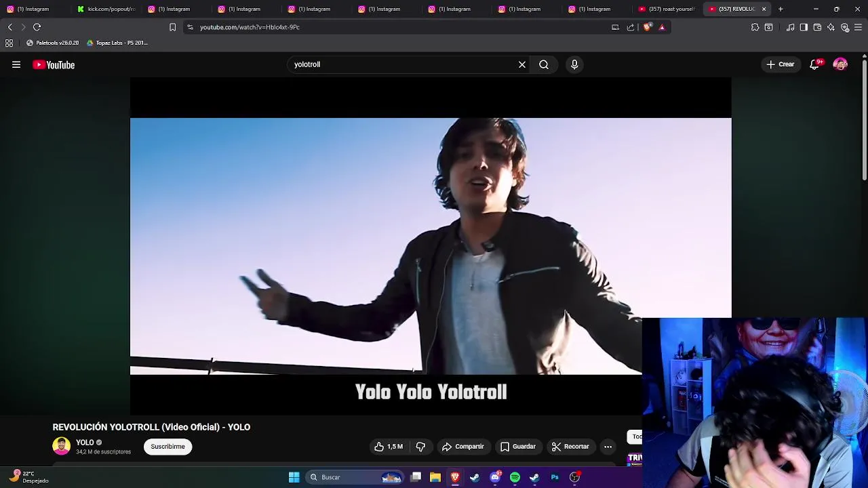868x488 pixels.
Task: Like the video with 1,5 M thumbs up
Action: coord(389,447)
